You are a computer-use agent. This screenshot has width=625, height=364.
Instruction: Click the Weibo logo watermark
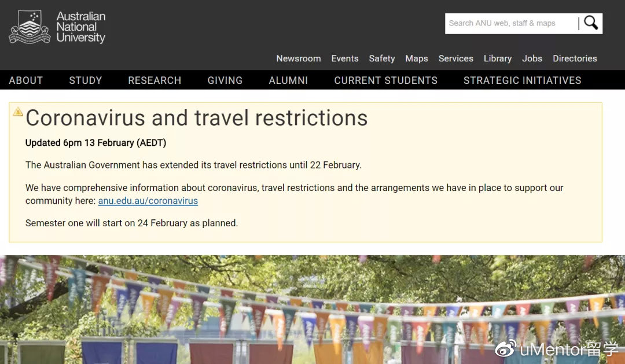[x=505, y=349]
